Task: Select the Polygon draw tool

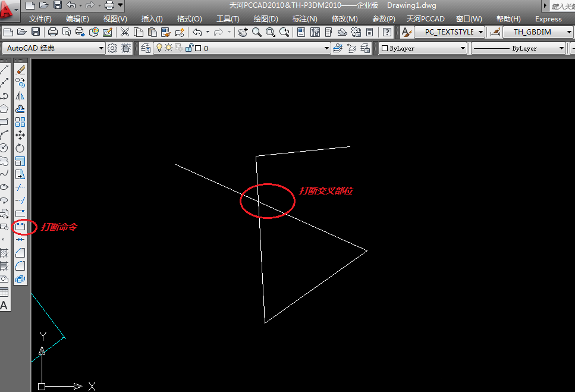Action: pyautogui.click(x=4, y=109)
